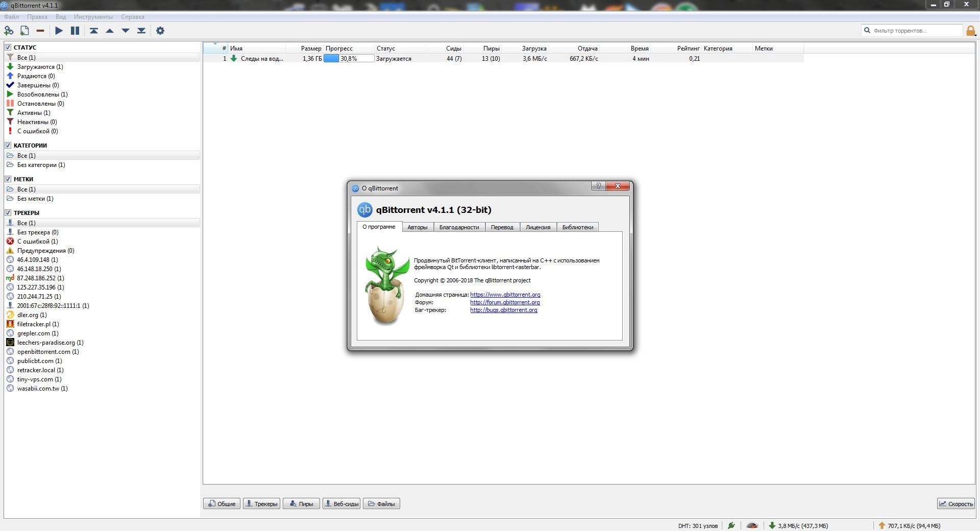The height and width of the screenshot is (531, 980).
Task: Click the Пиры button at bottom
Action: click(301, 503)
